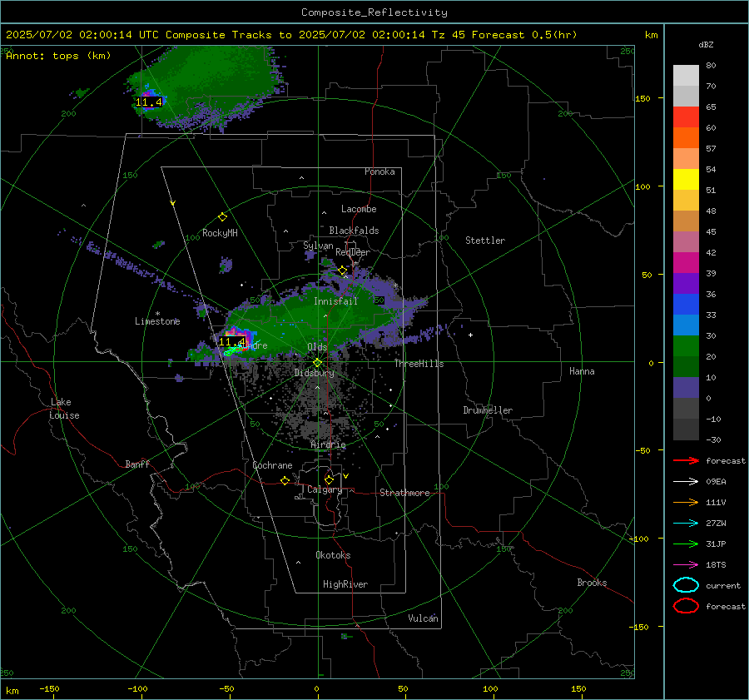Image resolution: width=749 pixels, height=700 pixels.
Task: Click the yellow diamond marker near RedDeer
Action: point(342,271)
